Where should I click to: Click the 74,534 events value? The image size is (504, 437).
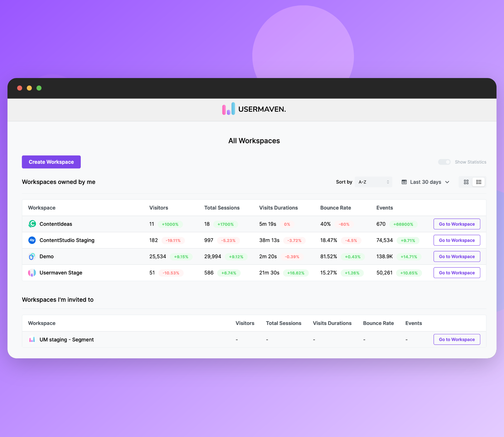point(385,240)
